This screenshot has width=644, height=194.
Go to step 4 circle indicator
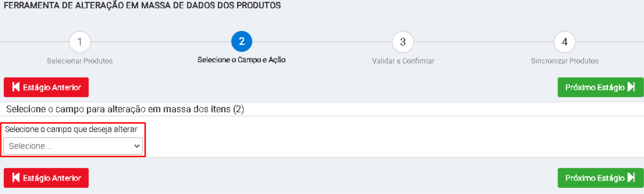564,42
